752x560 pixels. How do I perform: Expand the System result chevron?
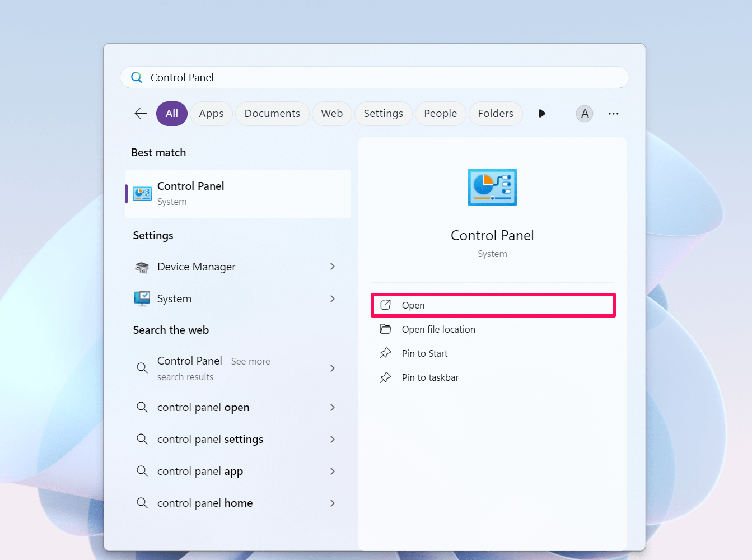333,298
